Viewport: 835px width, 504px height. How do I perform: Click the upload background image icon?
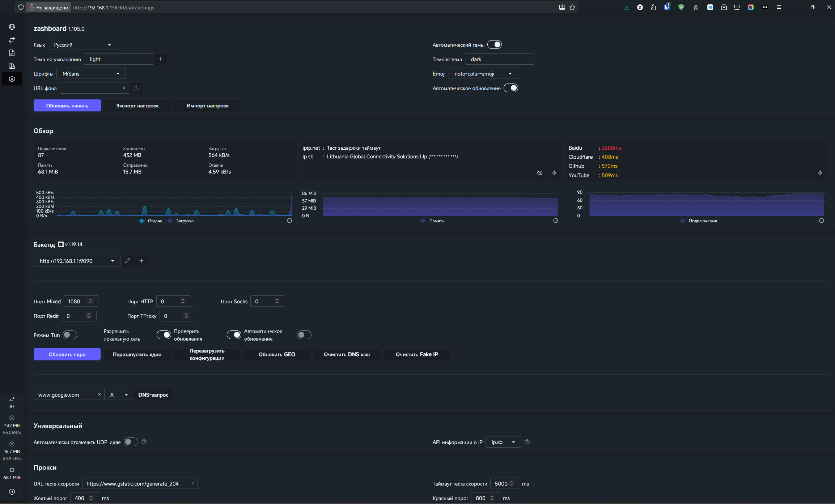point(136,88)
